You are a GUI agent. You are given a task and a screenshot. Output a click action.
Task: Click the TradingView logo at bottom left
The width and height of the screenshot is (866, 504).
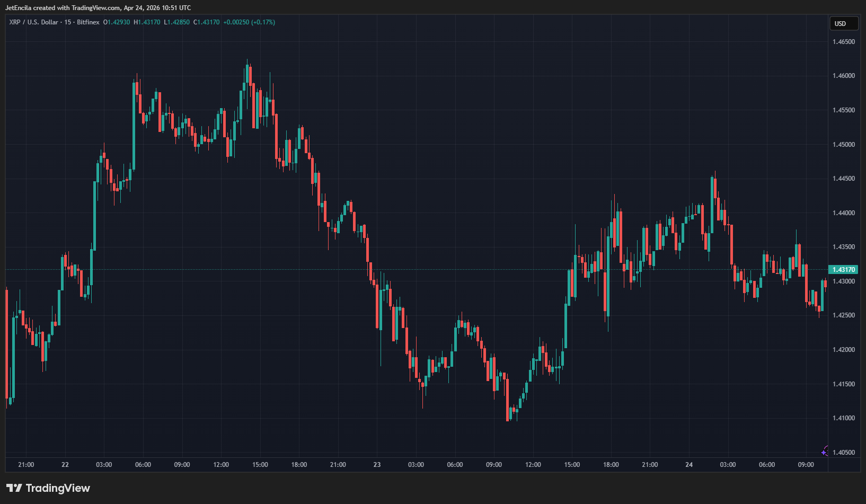48,488
